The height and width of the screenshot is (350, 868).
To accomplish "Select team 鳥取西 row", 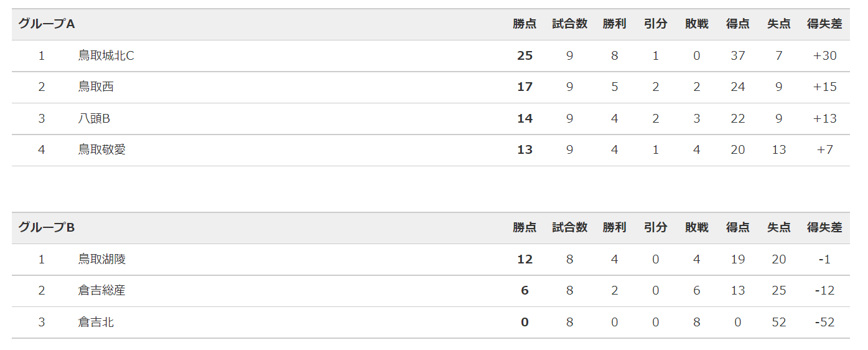I will (431, 87).
